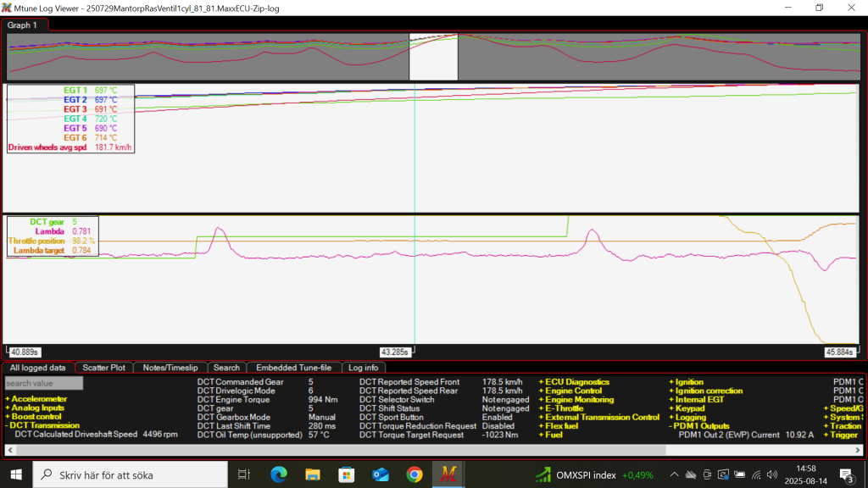Click the horizontal scrollbar left arrow
Image resolution: width=868 pixels, height=488 pixels.
(10, 450)
